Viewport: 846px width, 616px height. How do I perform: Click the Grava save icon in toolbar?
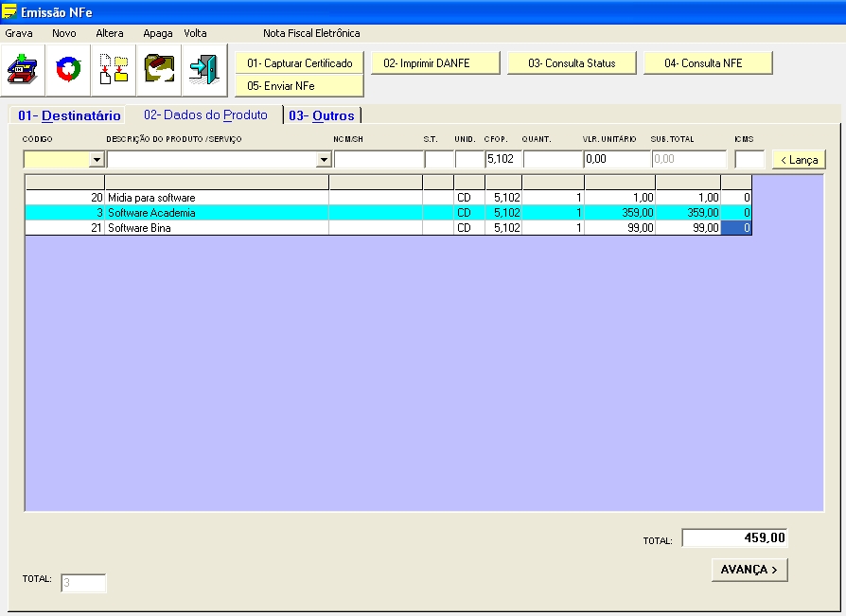coord(23,70)
